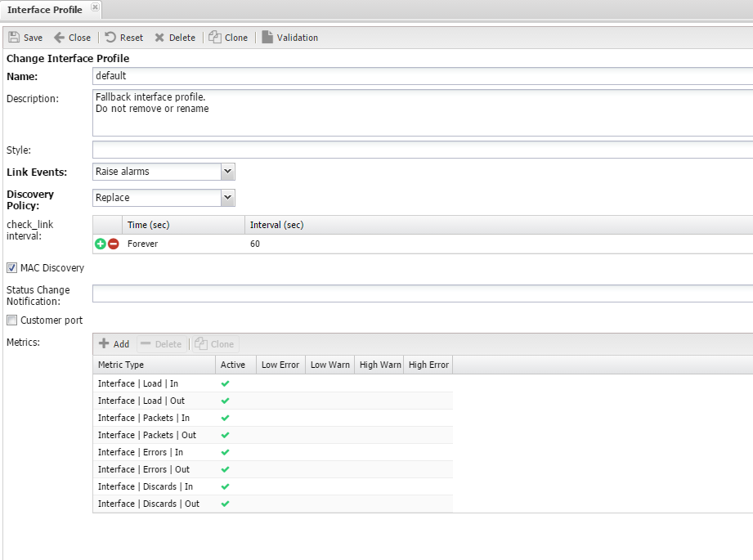Sort by Metric Type column header

(x=154, y=365)
